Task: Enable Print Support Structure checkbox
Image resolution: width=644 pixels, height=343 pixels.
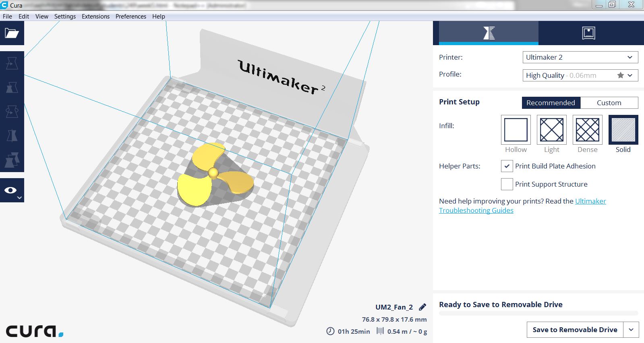Action: click(x=507, y=184)
